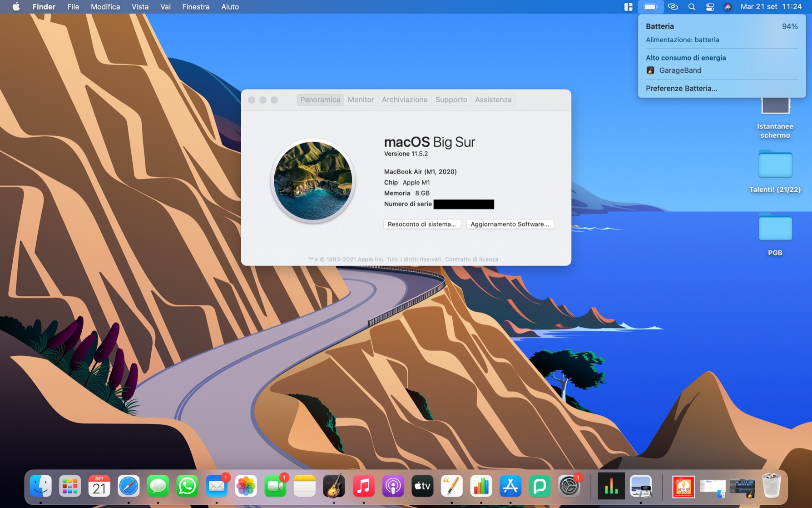The image size is (812, 508).
Task: Open Photos app in Dock
Action: (246, 486)
